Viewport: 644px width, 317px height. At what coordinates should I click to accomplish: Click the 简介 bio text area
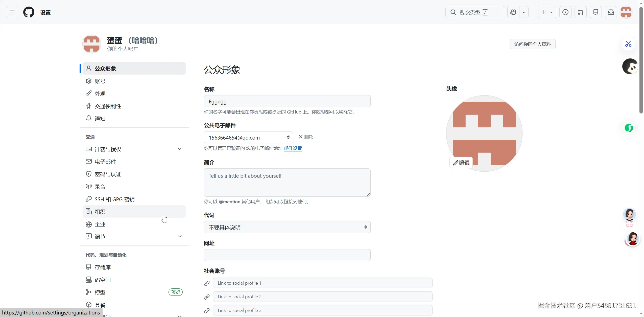click(287, 183)
